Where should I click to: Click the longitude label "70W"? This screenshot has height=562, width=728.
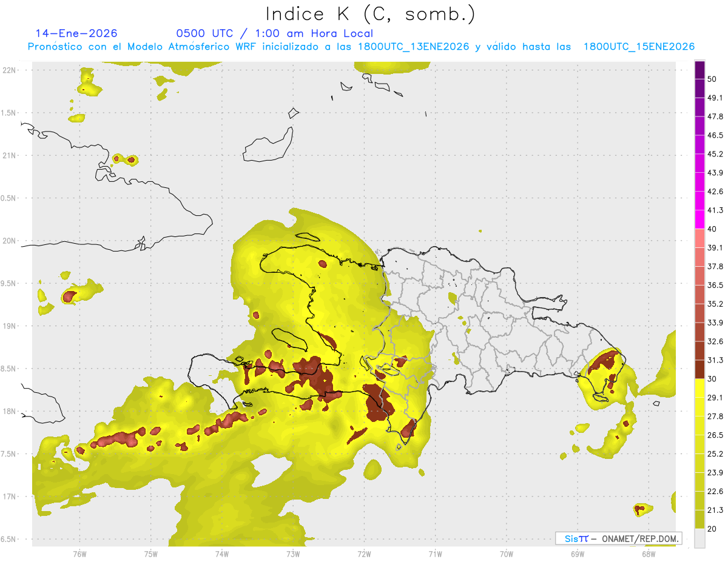[x=506, y=554]
